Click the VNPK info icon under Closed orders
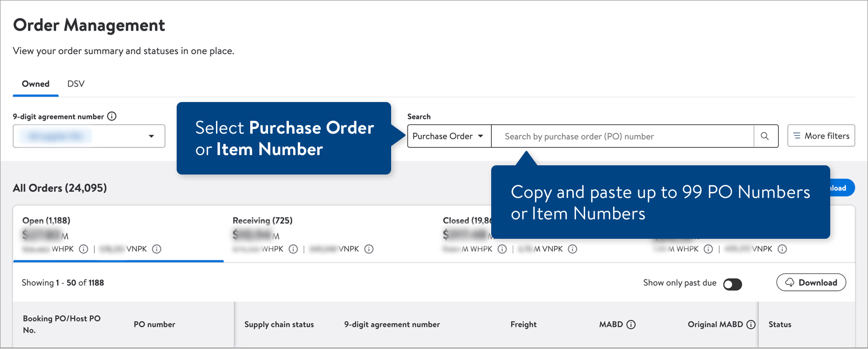This screenshot has width=868, height=349. (572, 249)
